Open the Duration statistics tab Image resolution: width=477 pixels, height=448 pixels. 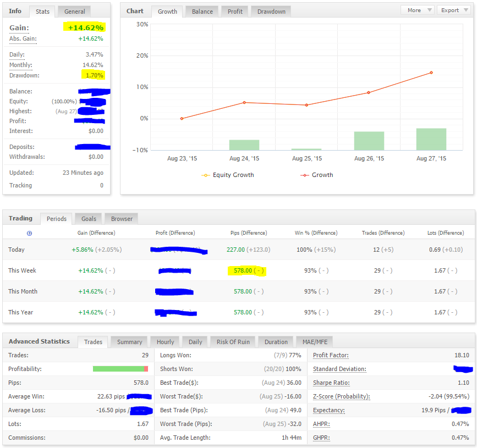click(276, 342)
